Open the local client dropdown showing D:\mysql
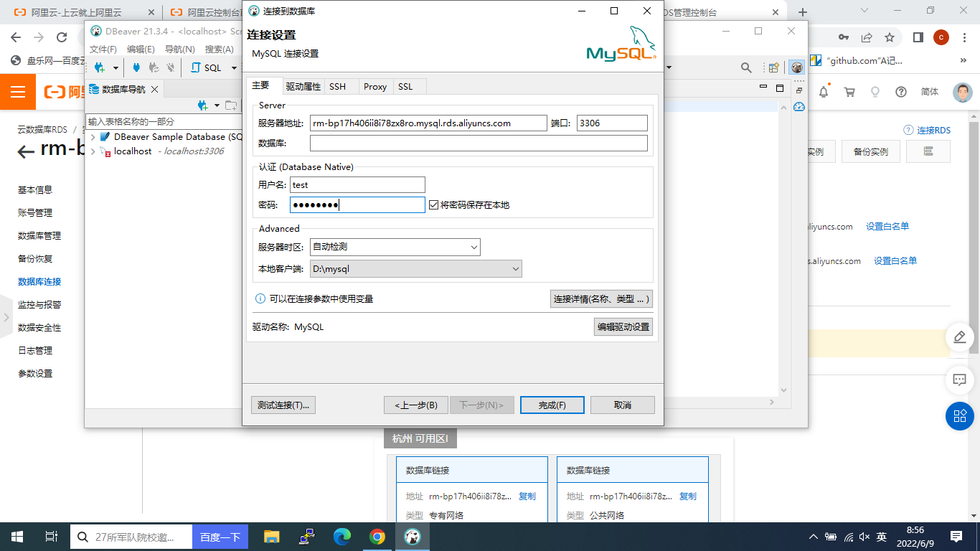 coord(514,268)
